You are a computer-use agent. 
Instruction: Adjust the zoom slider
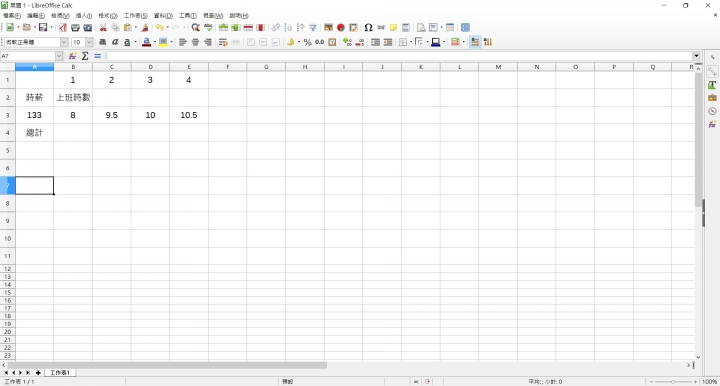(x=673, y=381)
